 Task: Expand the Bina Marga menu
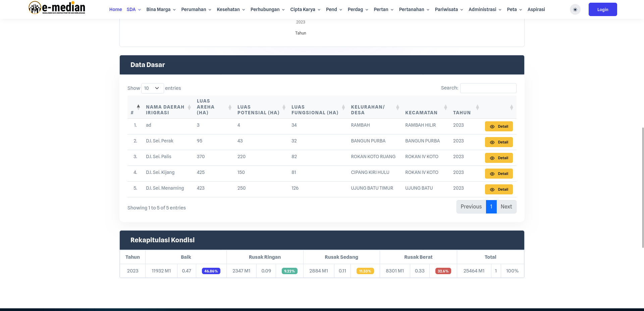161,9
